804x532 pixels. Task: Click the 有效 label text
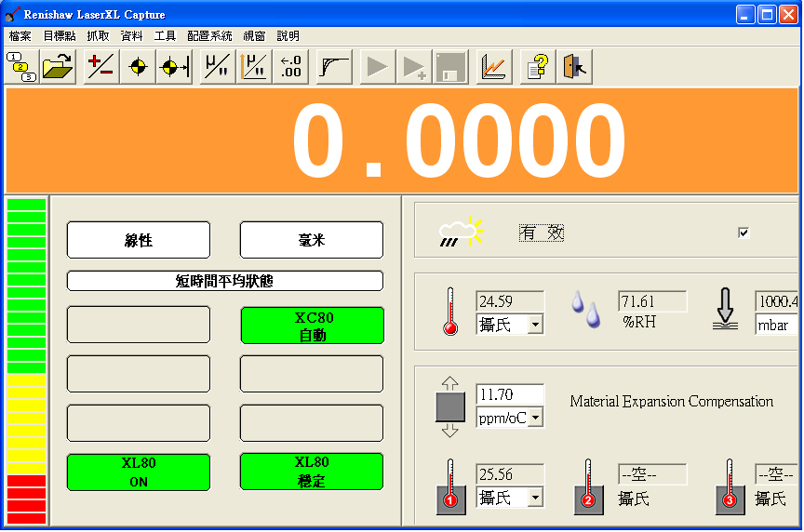(x=542, y=233)
